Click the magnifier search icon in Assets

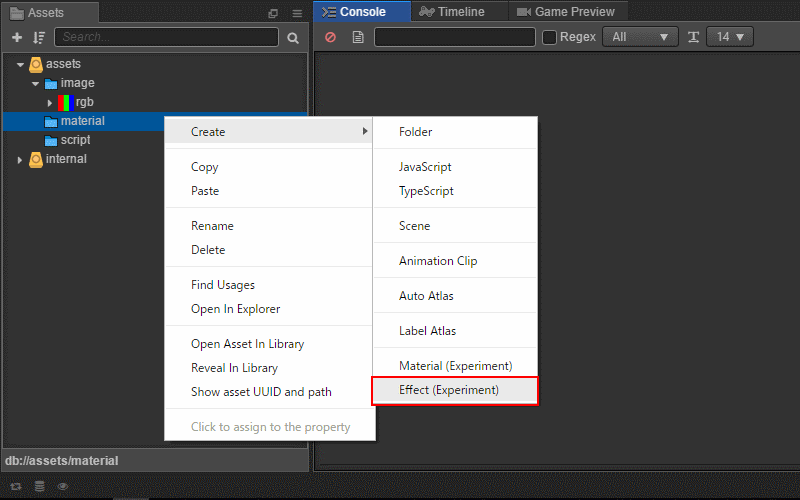(293, 38)
